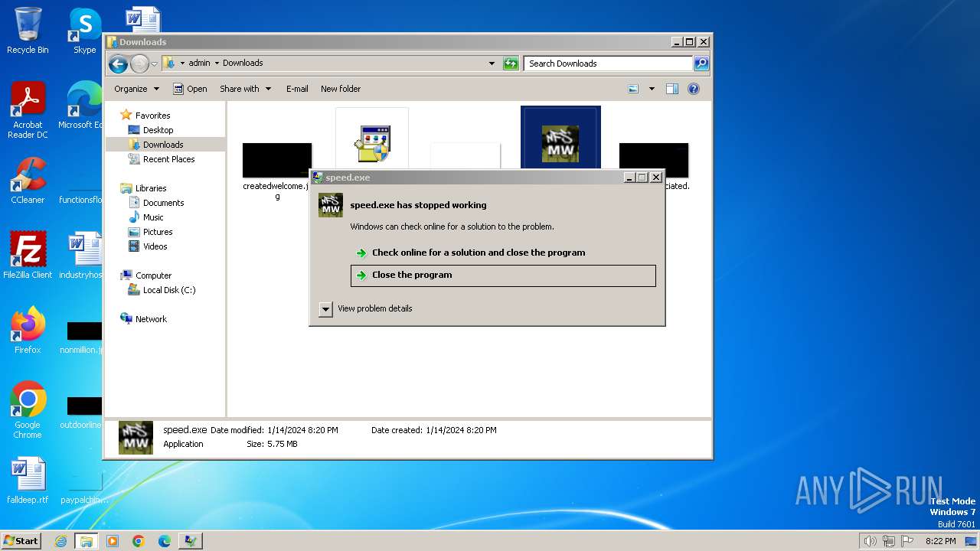Click the Search Downloads input field
This screenshot has height=551, width=980.
coord(609,64)
